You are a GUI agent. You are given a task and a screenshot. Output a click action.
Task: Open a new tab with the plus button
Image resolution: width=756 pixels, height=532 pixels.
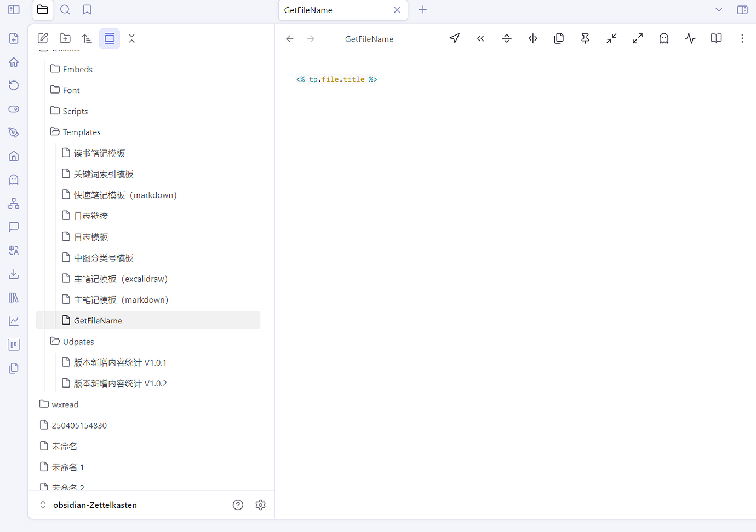coord(423,10)
